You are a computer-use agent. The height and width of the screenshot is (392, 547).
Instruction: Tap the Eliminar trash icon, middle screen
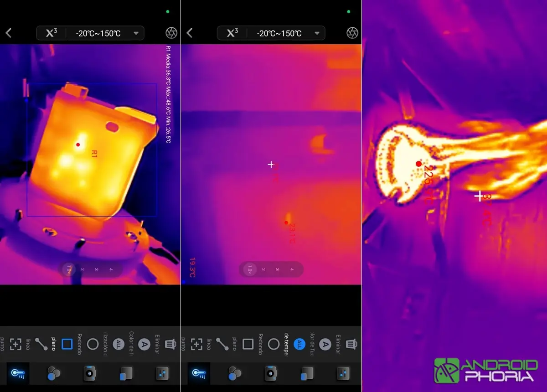click(351, 344)
